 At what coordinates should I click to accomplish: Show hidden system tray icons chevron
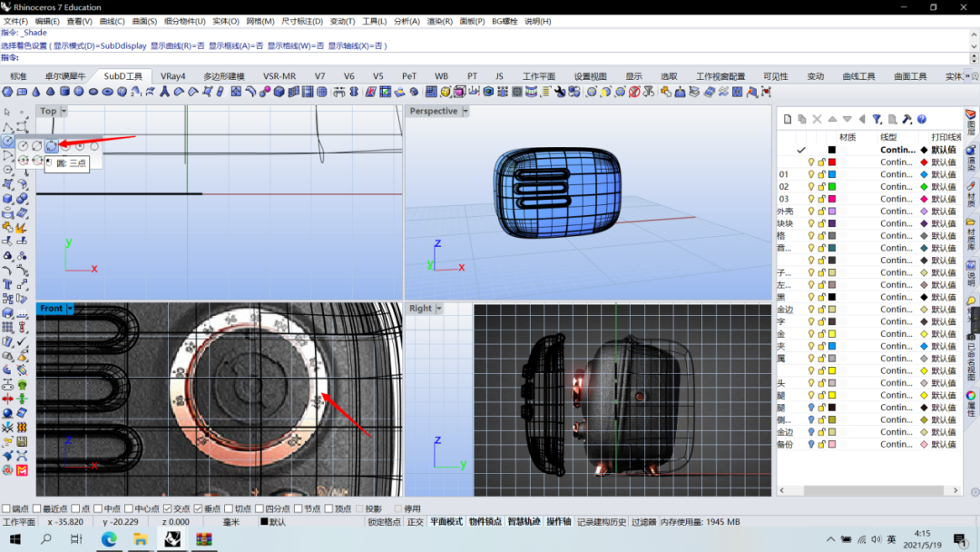click(x=830, y=539)
